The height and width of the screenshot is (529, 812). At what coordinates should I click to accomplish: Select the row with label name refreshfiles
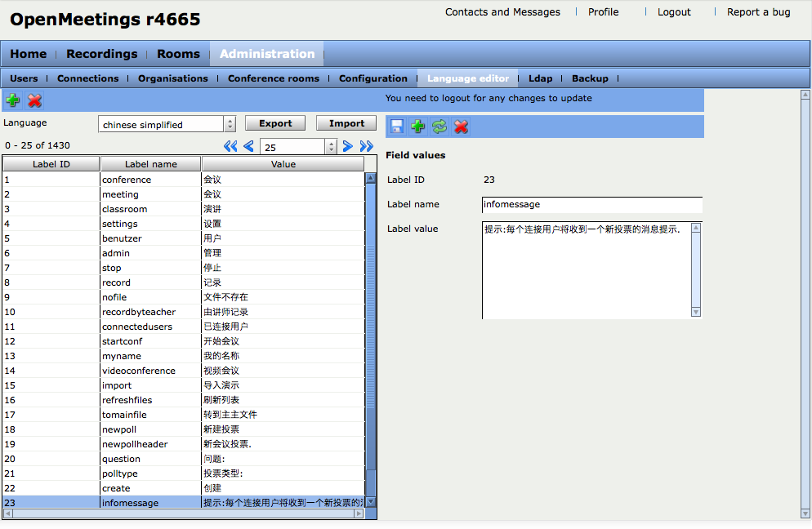pyautogui.click(x=184, y=400)
